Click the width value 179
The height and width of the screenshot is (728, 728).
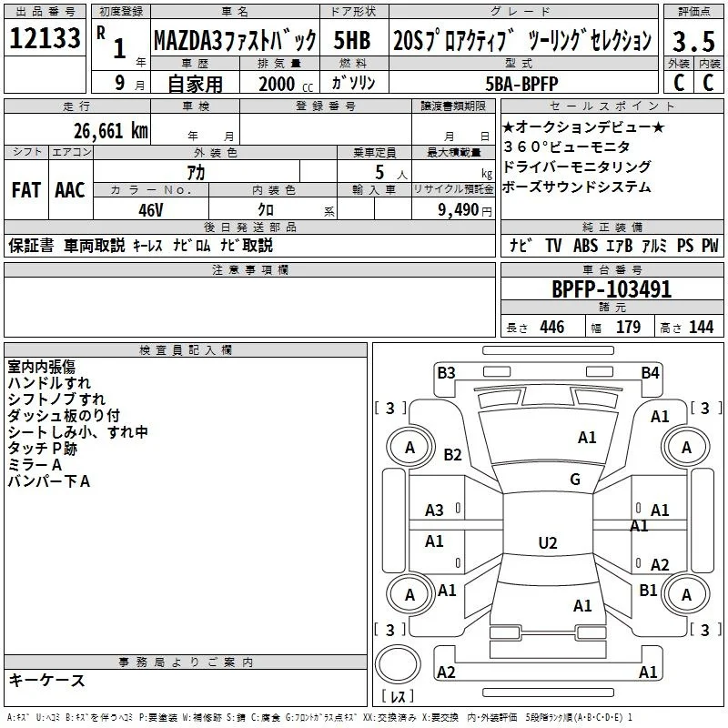point(628,327)
